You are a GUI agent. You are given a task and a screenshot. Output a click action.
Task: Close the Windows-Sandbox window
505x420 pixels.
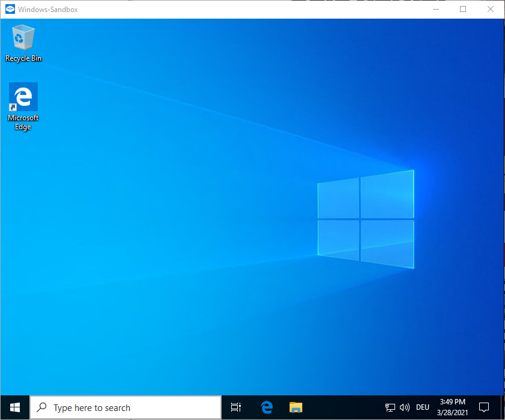pyautogui.click(x=491, y=9)
